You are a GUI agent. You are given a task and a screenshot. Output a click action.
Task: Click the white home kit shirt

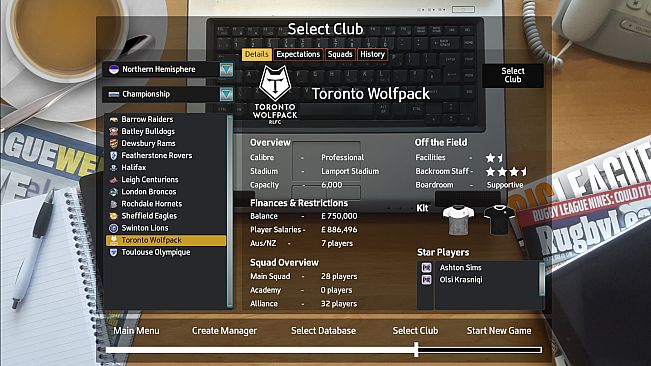[458, 220]
